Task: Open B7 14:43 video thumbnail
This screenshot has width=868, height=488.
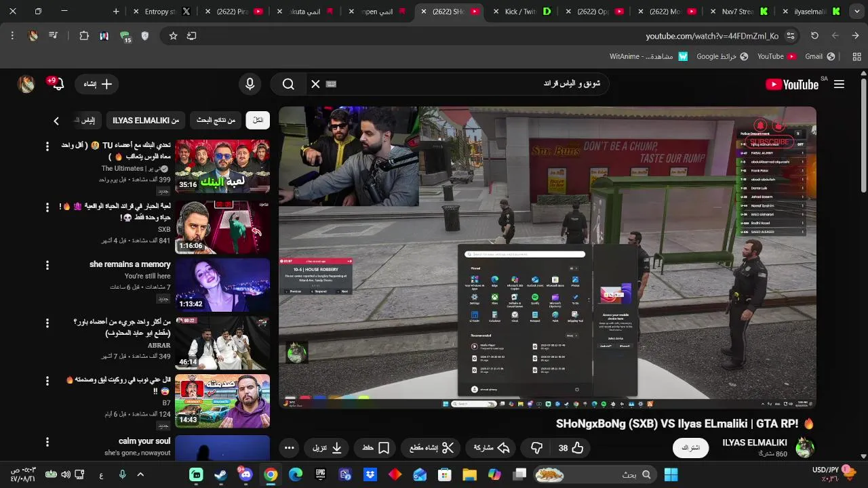Action: click(222, 401)
